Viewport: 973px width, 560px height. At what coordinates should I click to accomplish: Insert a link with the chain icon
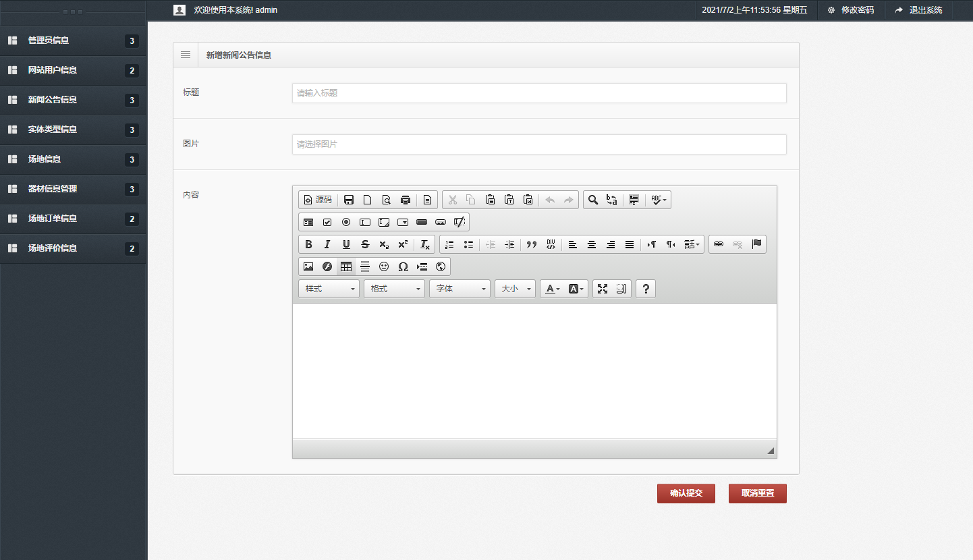tap(719, 244)
